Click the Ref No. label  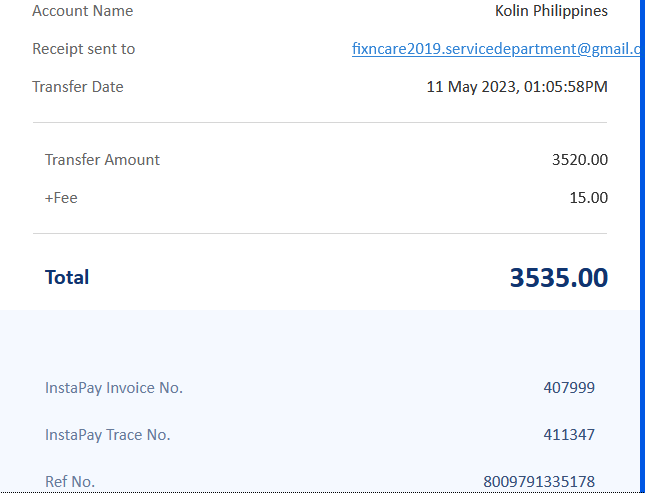[x=70, y=482]
